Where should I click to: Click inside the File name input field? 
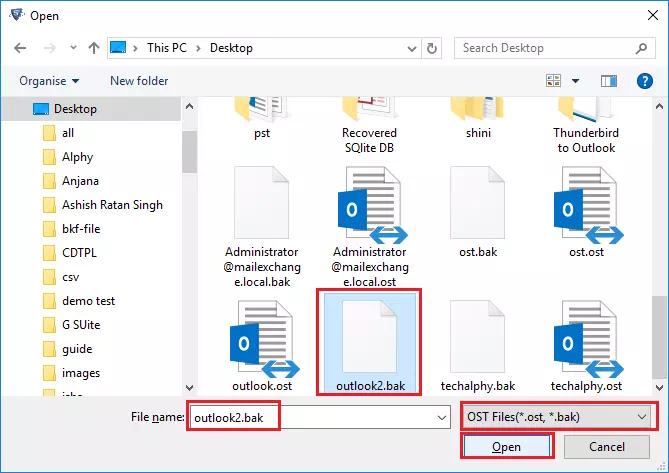320,417
